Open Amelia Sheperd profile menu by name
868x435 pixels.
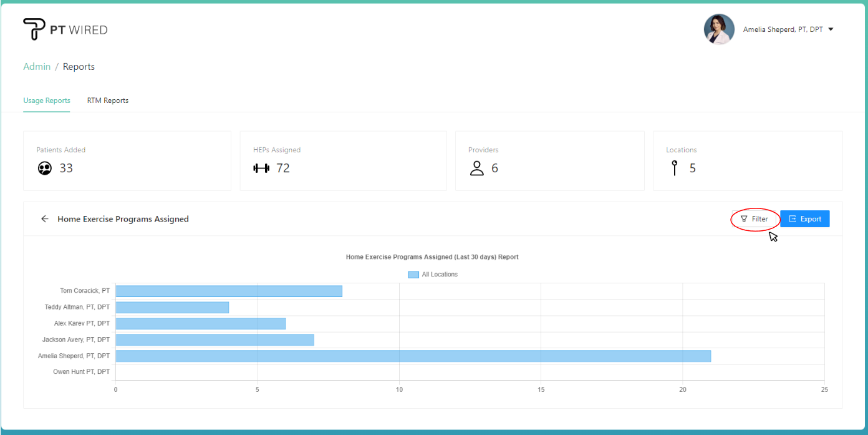tap(783, 29)
